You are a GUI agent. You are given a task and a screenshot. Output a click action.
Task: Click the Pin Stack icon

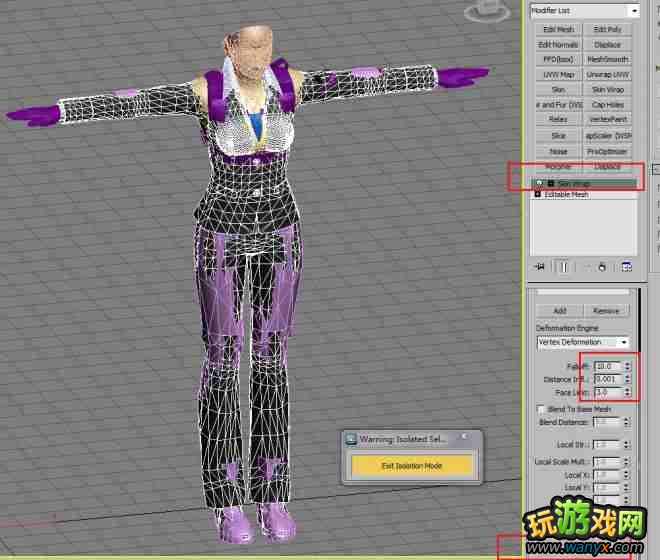540,267
